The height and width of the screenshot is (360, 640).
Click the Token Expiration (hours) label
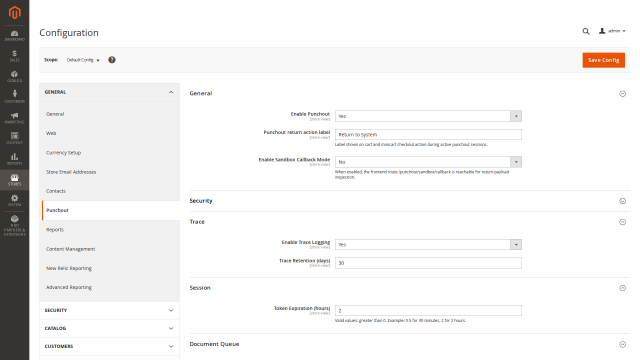(x=302, y=308)
